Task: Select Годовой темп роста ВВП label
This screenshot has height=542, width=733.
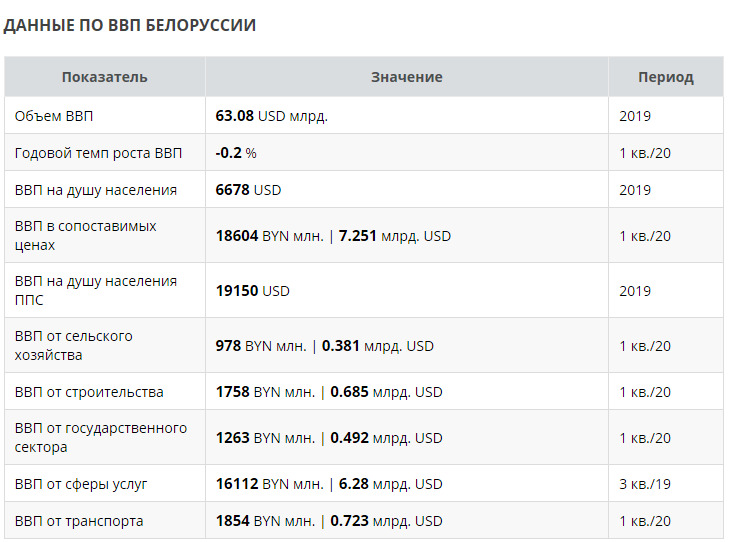Action: tap(98, 153)
